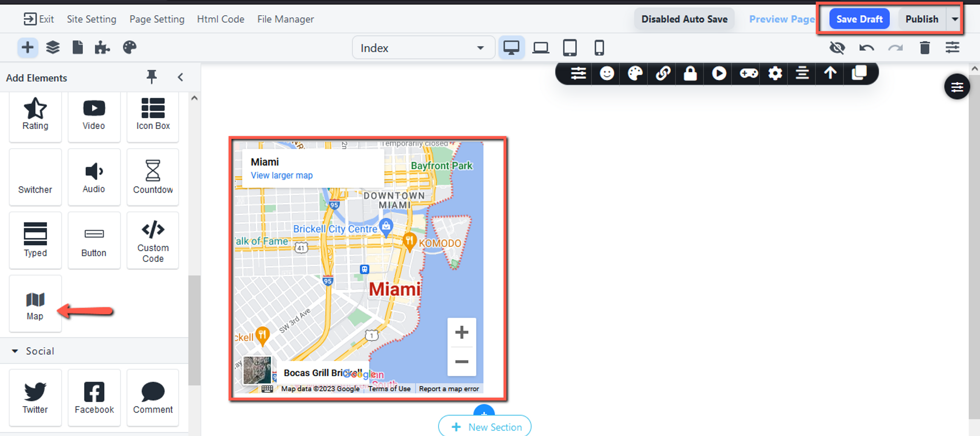Toggle hidden elements eye icon
The width and height of the screenshot is (980, 436).
pos(837,48)
